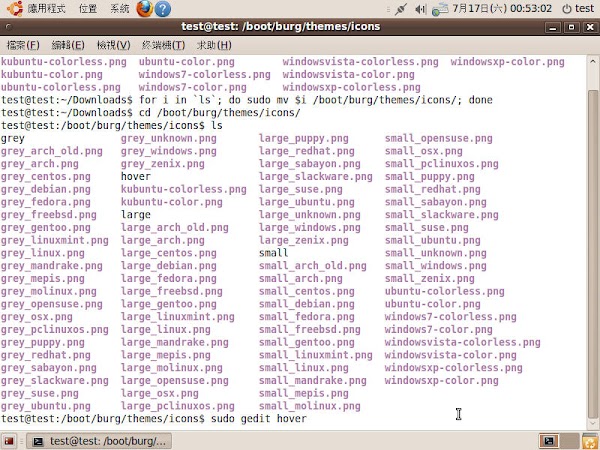The height and width of the screenshot is (450, 600).
Task: Click the file name small_zenix.png
Action: [430, 279]
